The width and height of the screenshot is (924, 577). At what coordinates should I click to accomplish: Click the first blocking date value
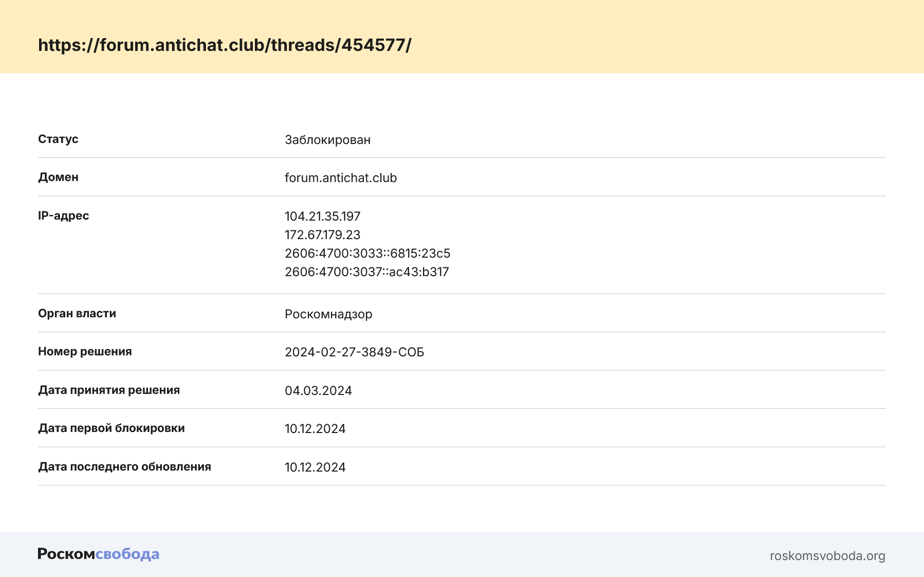tap(315, 429)
